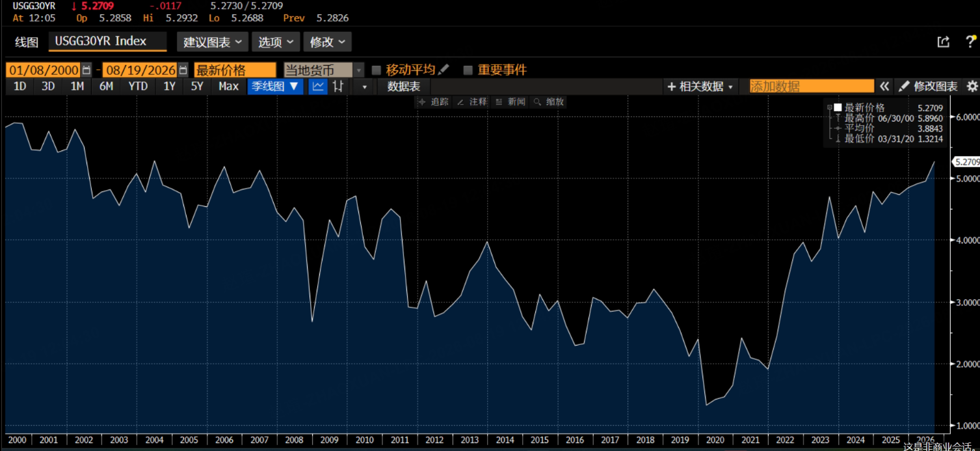Open the 修改 dropdown menu
Image resolution: width=980 pixels, height=451 pixels.
327,42
